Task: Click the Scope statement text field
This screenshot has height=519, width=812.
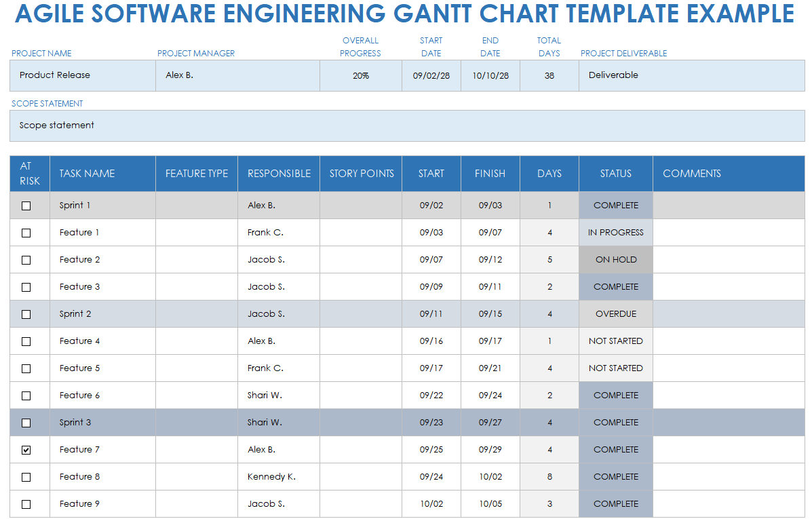Action: click(x=406, y=126)
